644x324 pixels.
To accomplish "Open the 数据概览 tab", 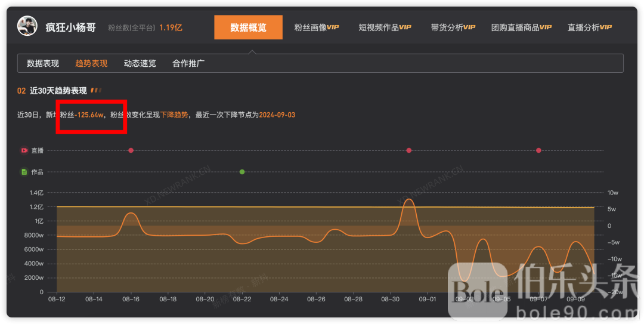I will [248, 27].
